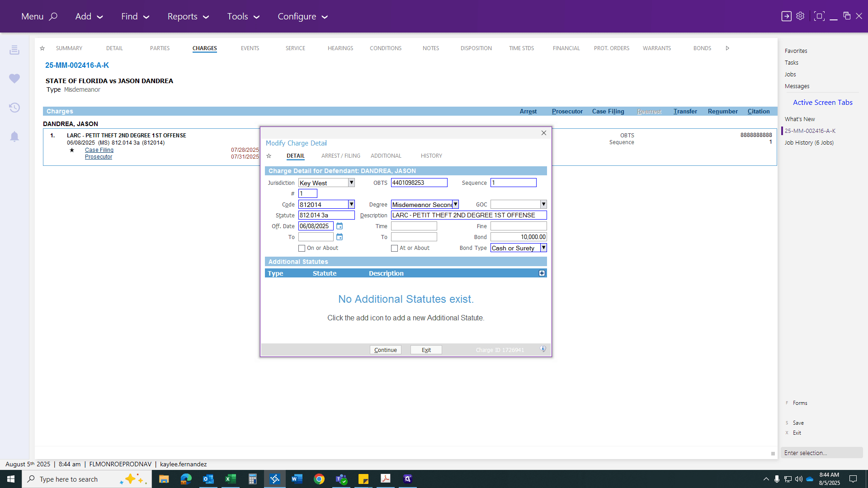Click the star icon in Modify Charge Detail
The height and width of the screenshot is (488, 868).
tap(269, 156)
